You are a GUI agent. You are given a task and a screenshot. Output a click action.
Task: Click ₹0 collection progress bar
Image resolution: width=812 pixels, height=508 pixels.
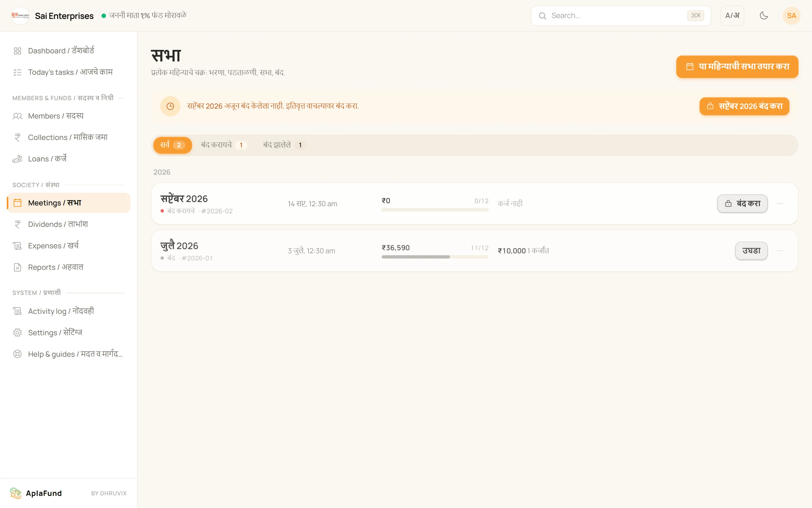[435, 210]
